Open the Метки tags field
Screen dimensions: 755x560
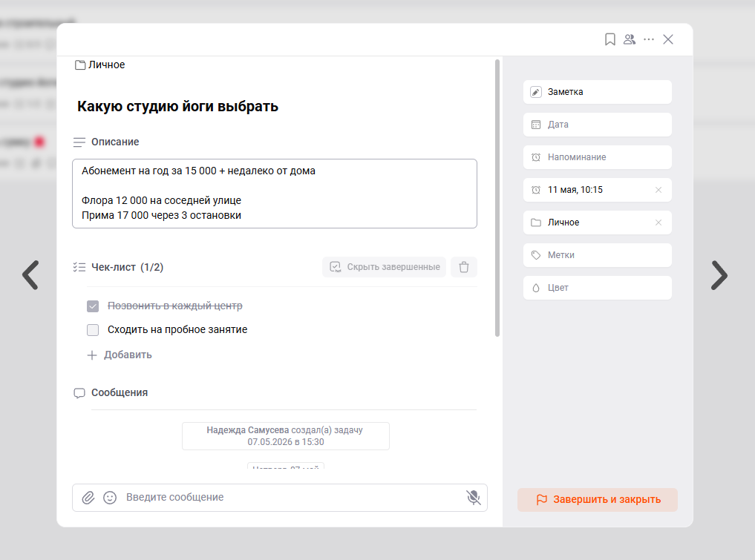tap(597, 255)
